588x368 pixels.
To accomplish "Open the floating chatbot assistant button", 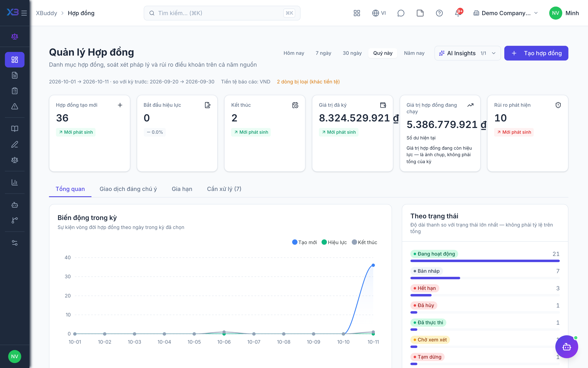I will (567, 347).
